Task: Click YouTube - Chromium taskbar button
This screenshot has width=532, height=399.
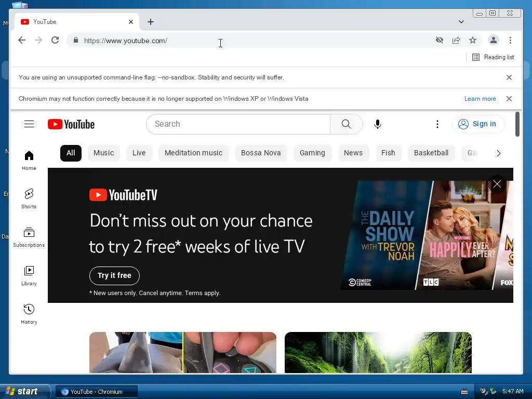Action: pos(96,392)
